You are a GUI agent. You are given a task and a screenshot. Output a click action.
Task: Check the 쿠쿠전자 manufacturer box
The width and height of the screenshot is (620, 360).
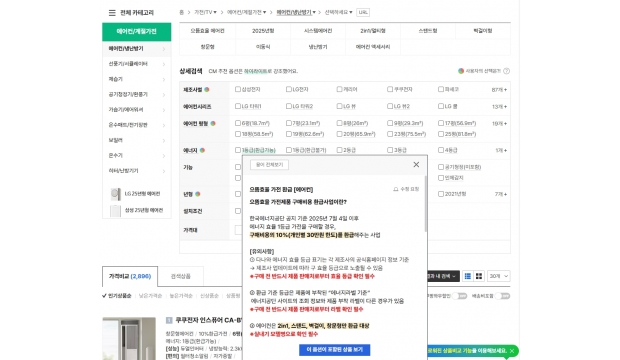pyautogui.click(x=390, y=89)
